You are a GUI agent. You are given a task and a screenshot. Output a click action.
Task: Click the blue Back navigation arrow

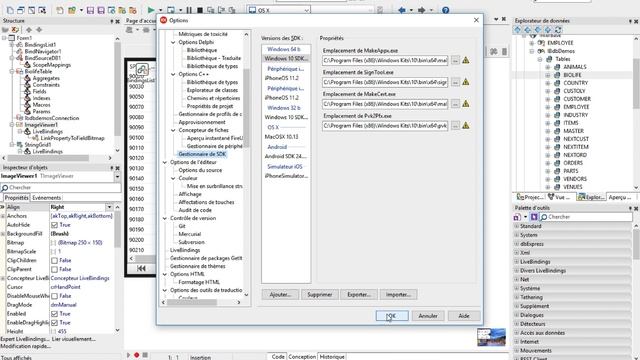[x=402, y=10]
